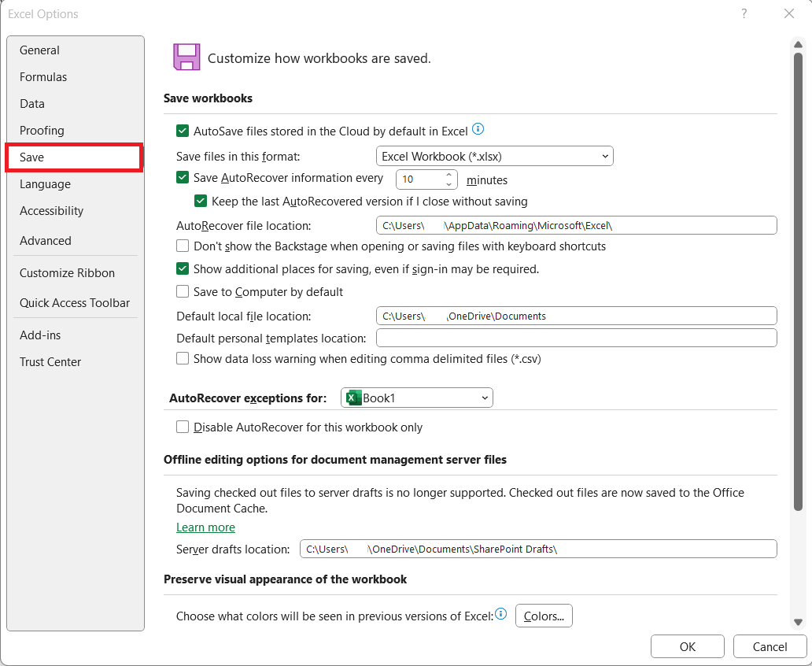Open the Advanced options category
The height and width of the screenshot is (666, 812).
75,240
